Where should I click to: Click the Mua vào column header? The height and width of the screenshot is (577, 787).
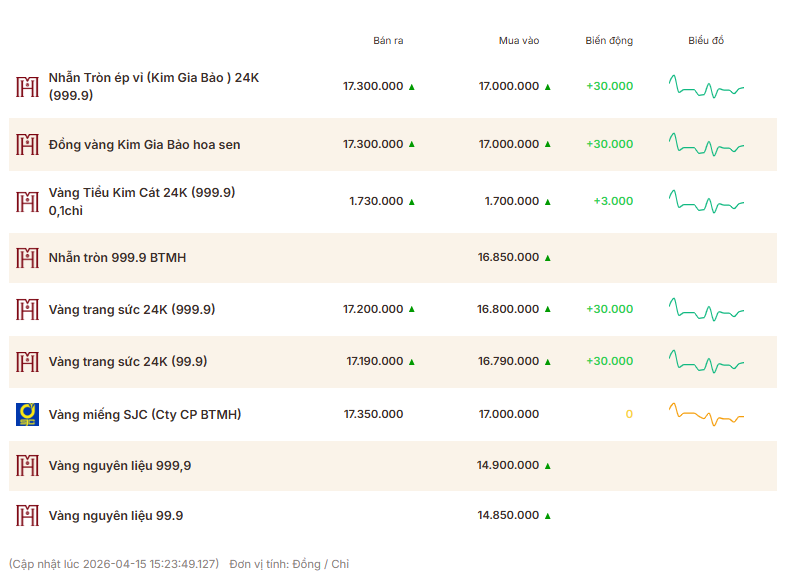519,41
